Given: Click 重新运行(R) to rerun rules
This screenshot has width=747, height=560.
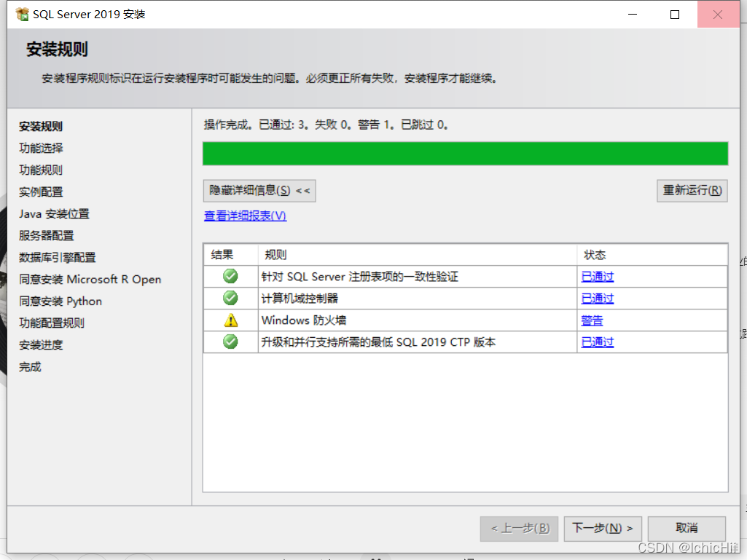Looking at the screenshot, I should 692,191.
